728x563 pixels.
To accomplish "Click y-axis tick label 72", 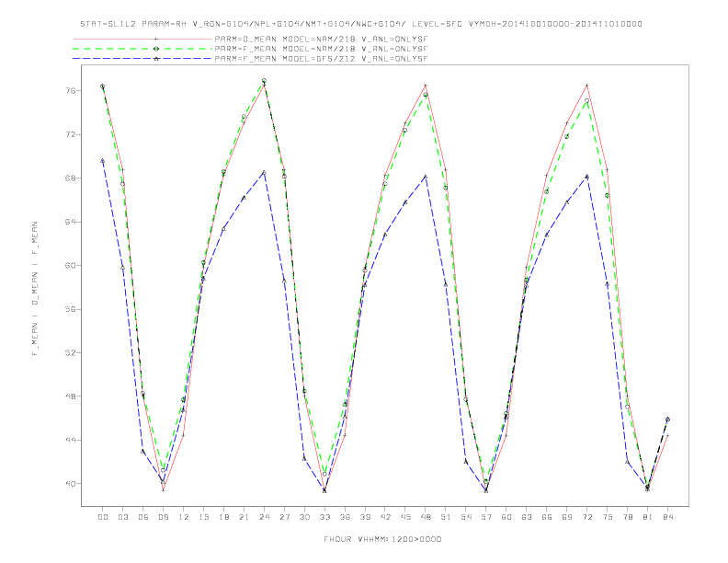I will 70,134.
